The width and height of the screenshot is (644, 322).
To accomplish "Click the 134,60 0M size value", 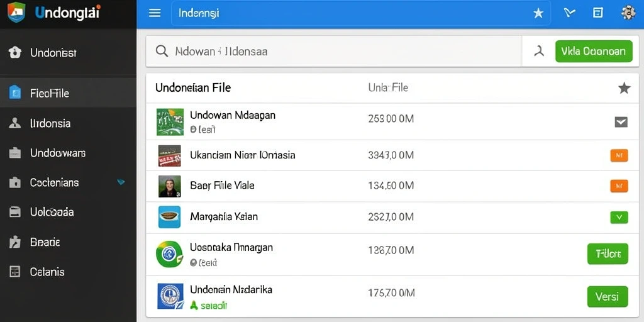I will point(391,186).
